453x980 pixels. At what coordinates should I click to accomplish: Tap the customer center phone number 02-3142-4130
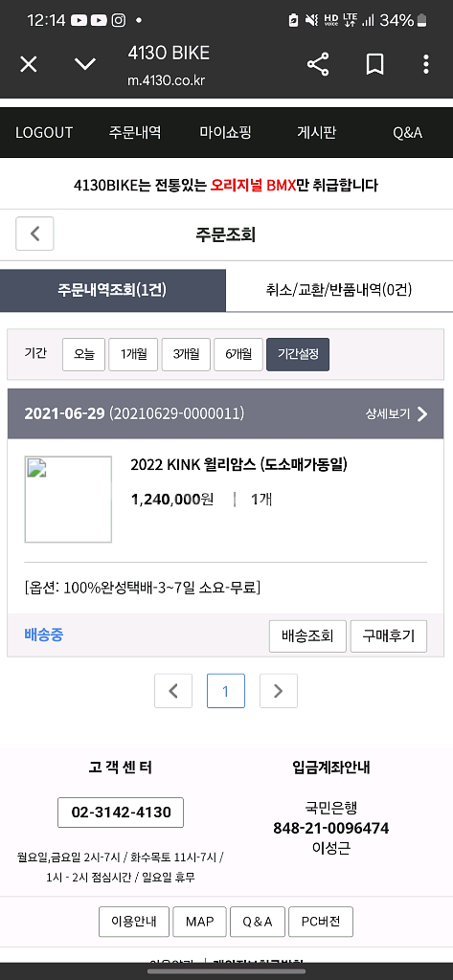point(121,813)
